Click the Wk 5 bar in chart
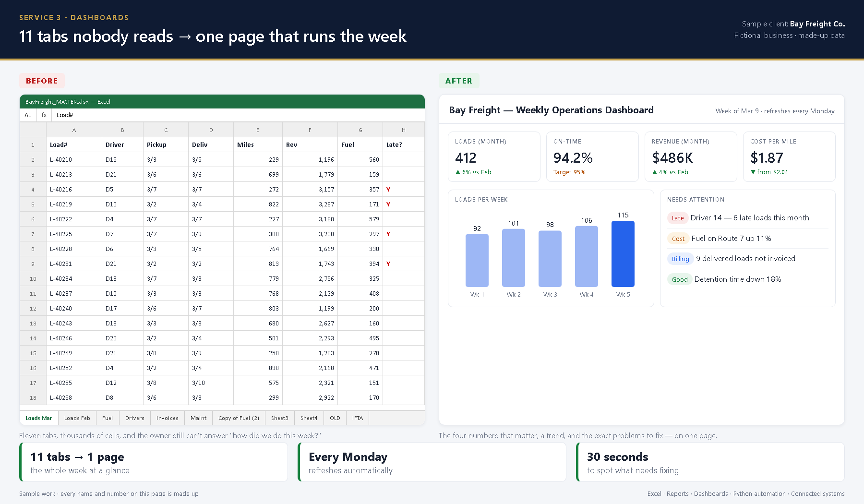 (623, 254)
